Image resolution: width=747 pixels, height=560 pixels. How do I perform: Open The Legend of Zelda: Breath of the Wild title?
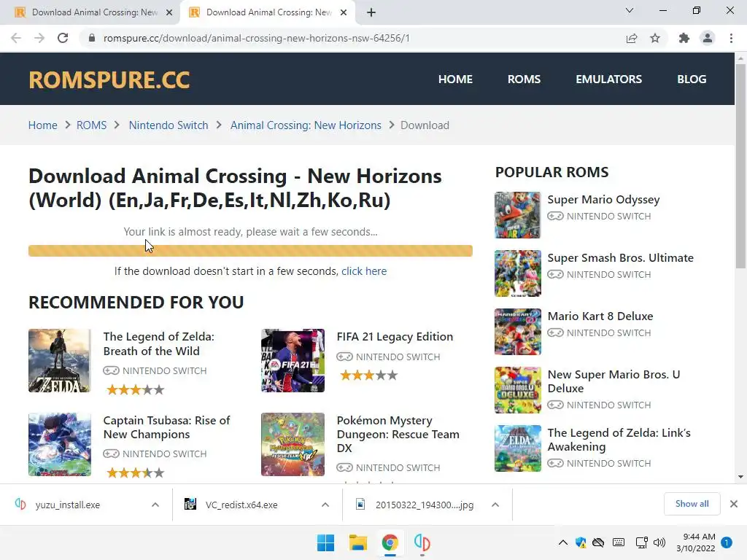(158, 344)
